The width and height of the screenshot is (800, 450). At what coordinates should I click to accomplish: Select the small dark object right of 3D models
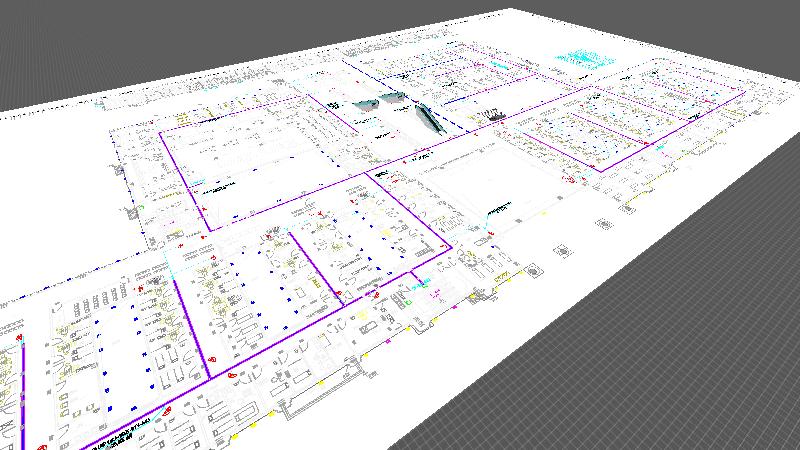point(494,116)
